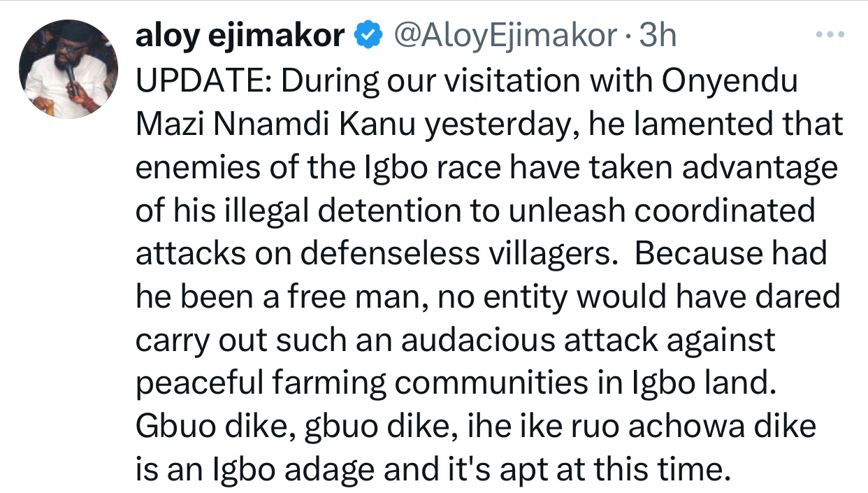
Task: Click the 3h timestamp of the tweet
Action: coord(658,36)
